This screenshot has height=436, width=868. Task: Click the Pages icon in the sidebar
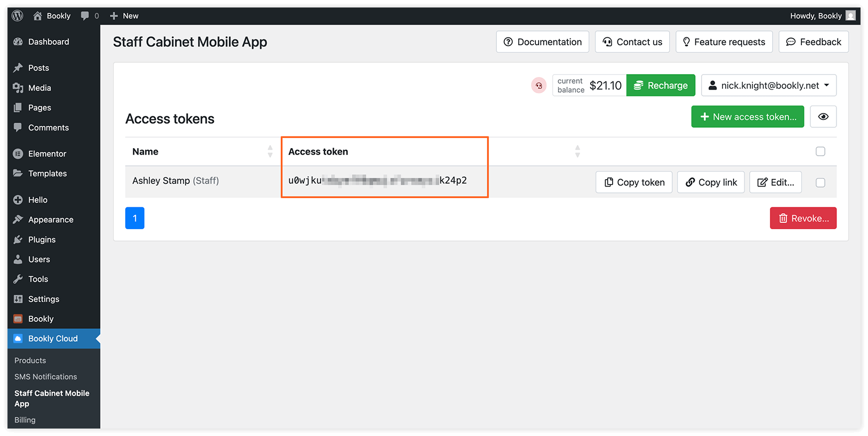[x=18, y=108]
